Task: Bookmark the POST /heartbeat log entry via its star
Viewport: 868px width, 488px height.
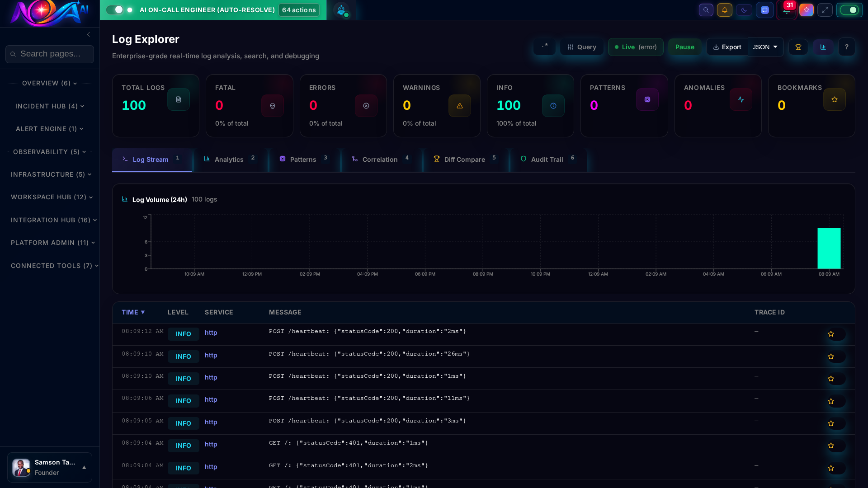Action: click(831, 334)
